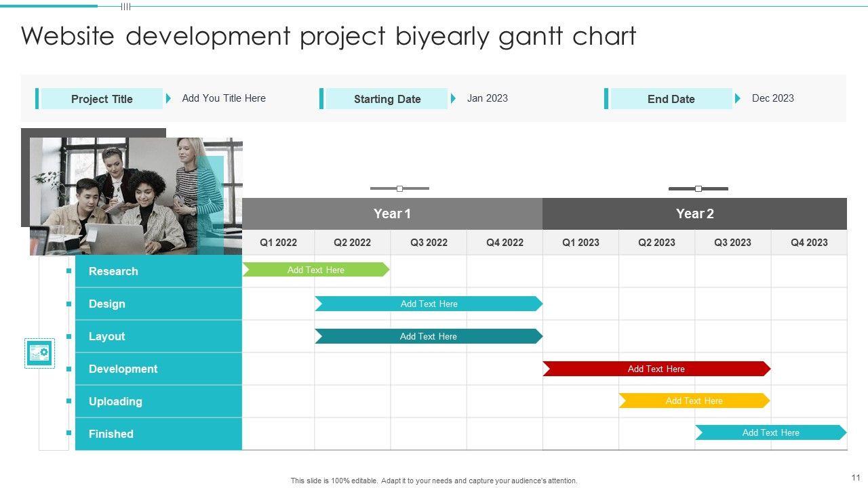Select the 'Dec 2023' end date text
This screenshot has width=868, height=488.
click(x=773, y=98)
